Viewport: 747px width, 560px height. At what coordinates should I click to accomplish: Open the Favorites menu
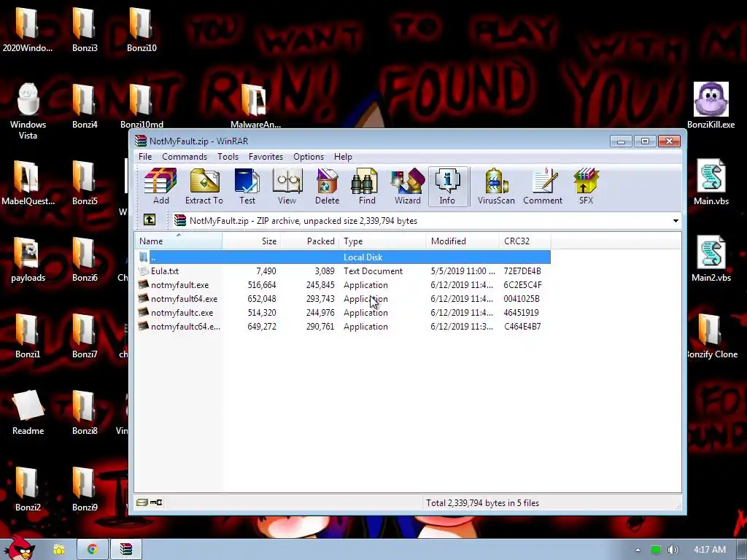pos(266,157)
